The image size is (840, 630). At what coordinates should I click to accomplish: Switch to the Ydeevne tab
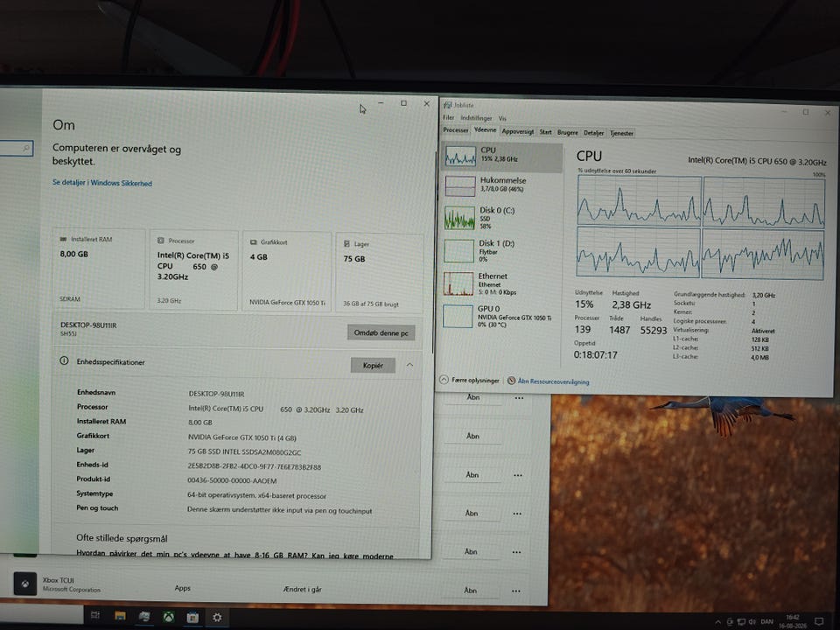pos(485,130)
